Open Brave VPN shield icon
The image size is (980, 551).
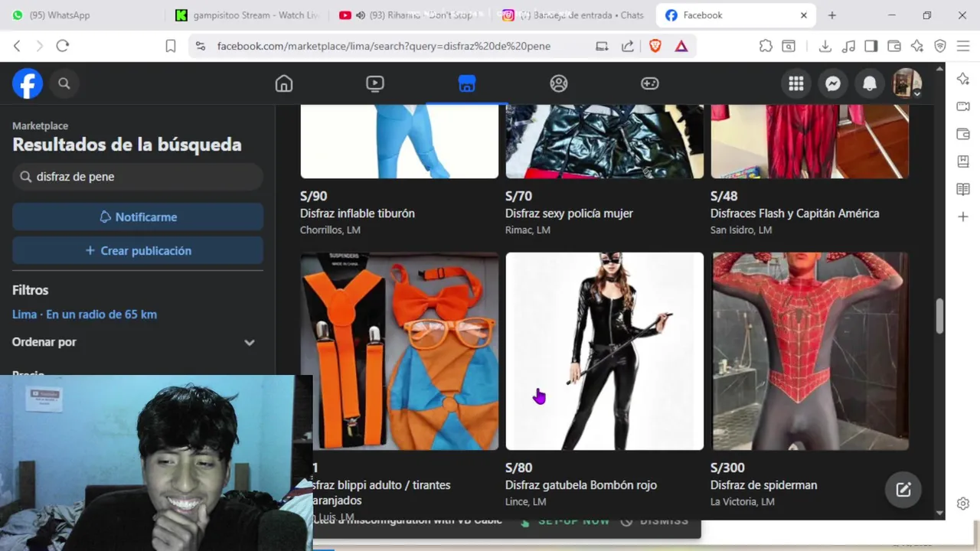click(940, 46)
